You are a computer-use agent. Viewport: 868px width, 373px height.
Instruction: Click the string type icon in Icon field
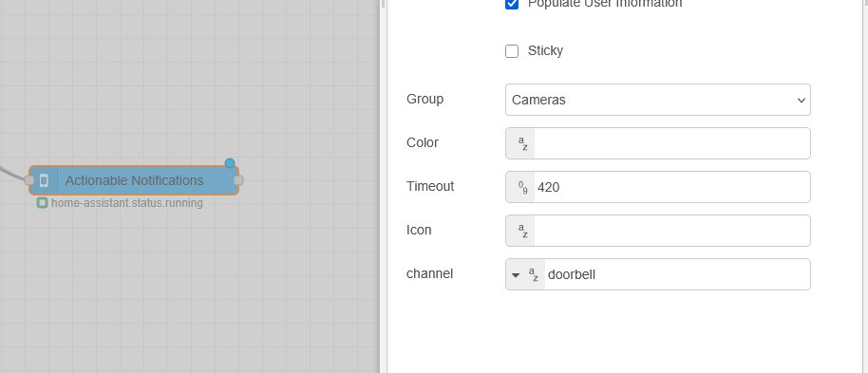coord(521,231)
